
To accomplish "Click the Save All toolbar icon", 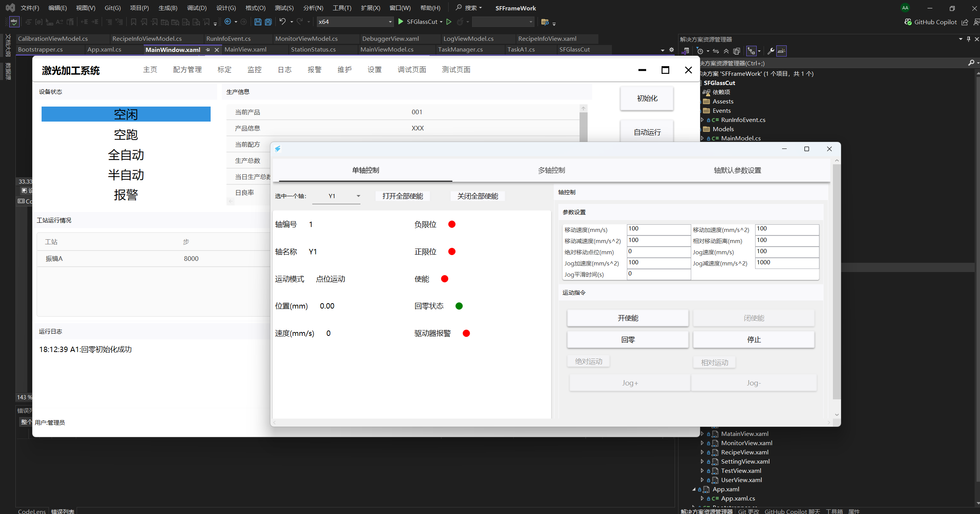I will [268, 22].
